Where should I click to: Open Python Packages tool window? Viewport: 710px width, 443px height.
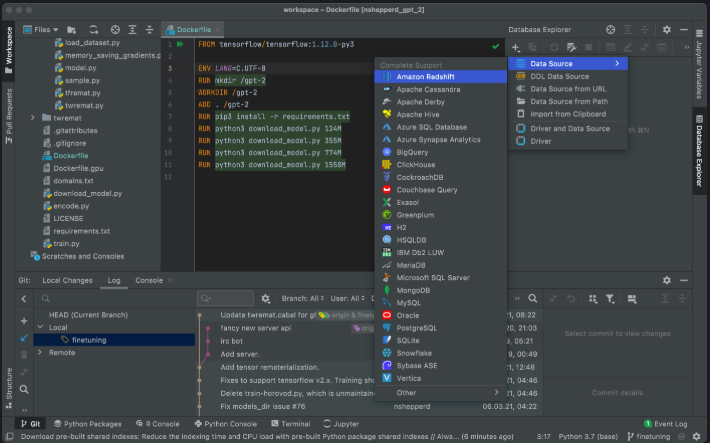coord(87,424)
